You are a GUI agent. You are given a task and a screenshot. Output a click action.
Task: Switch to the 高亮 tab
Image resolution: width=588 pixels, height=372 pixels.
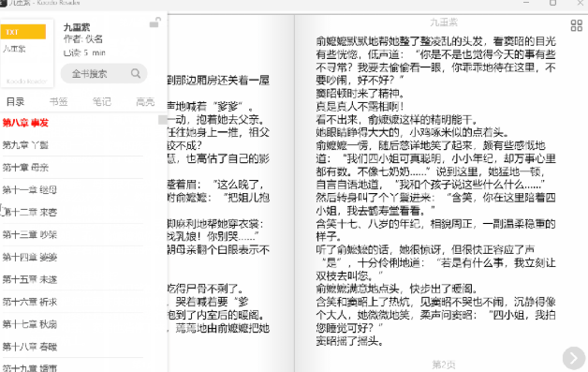coord(145,102)
